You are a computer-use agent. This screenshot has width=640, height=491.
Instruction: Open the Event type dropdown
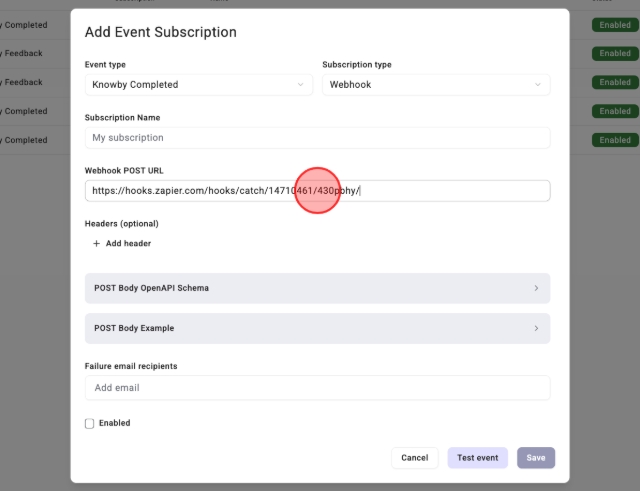coord(199,85)
